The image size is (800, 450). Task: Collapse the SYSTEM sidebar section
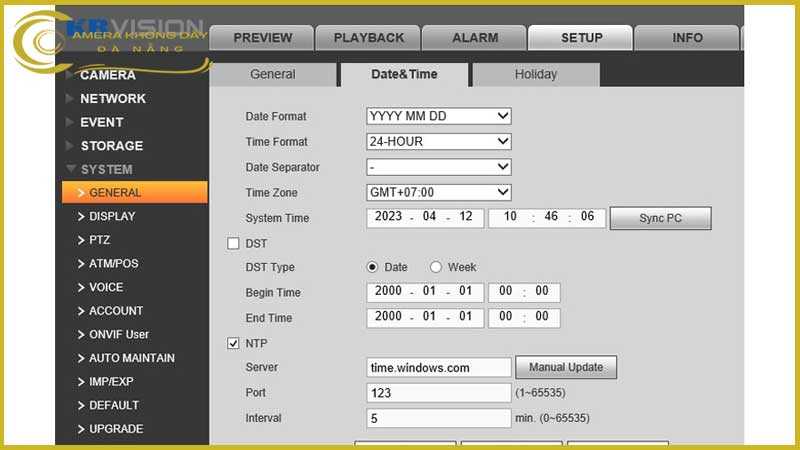(106, 169)
